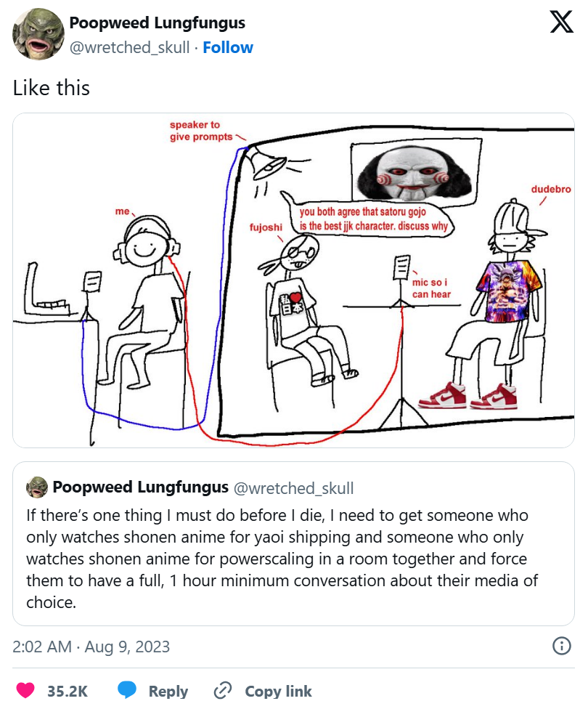The image size is (588, 709).
Task: Click the Reply text label
Action: click(x=168, y=690)
